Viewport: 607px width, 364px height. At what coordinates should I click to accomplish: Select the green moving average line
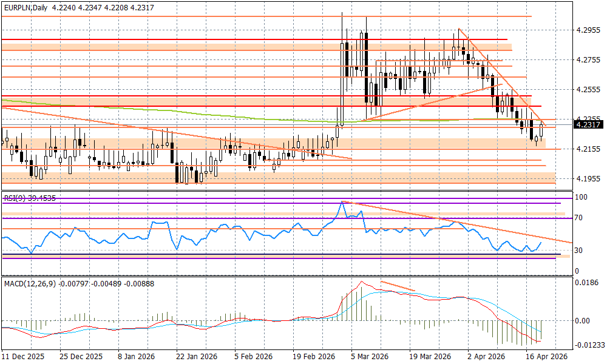pyautogui.click(x=182, y=112)
